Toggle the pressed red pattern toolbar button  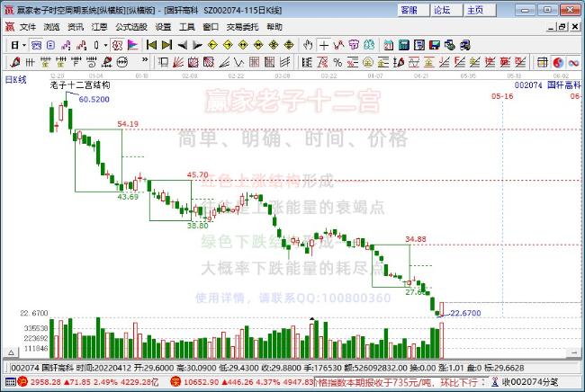click(118, 46)
